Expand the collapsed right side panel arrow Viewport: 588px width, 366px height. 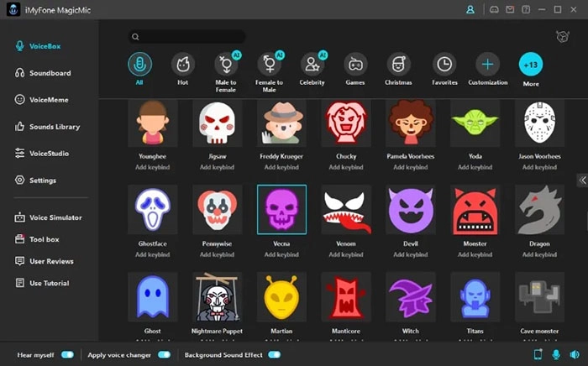pyautogui.click(x=582, y=180)
